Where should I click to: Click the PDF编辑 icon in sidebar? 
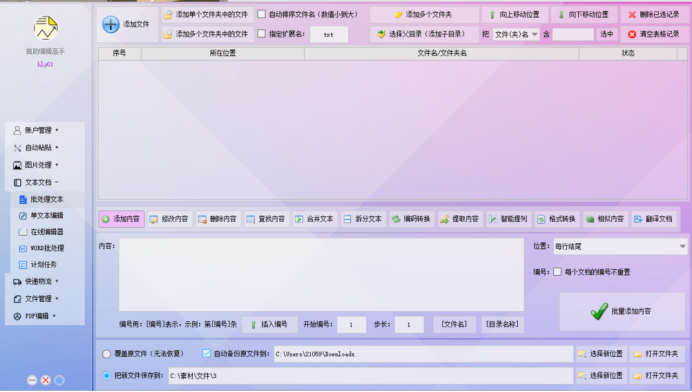(x=17, y=316)
